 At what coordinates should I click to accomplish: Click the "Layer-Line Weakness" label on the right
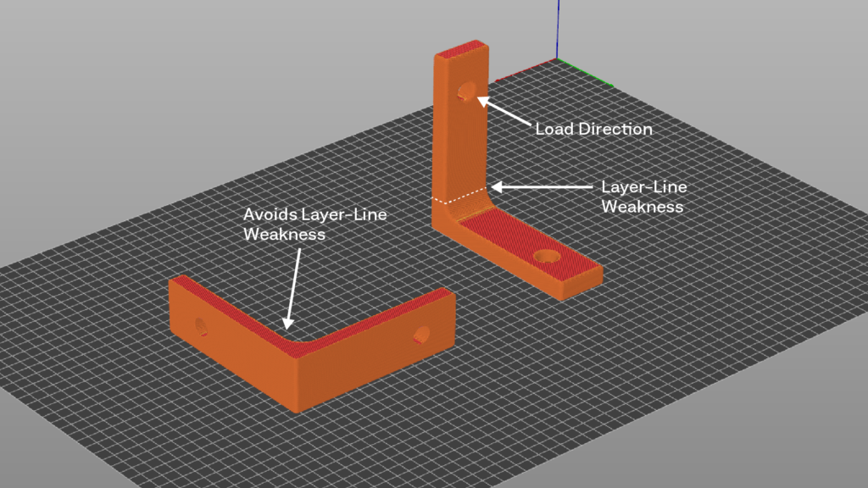[x=642, y=196]
